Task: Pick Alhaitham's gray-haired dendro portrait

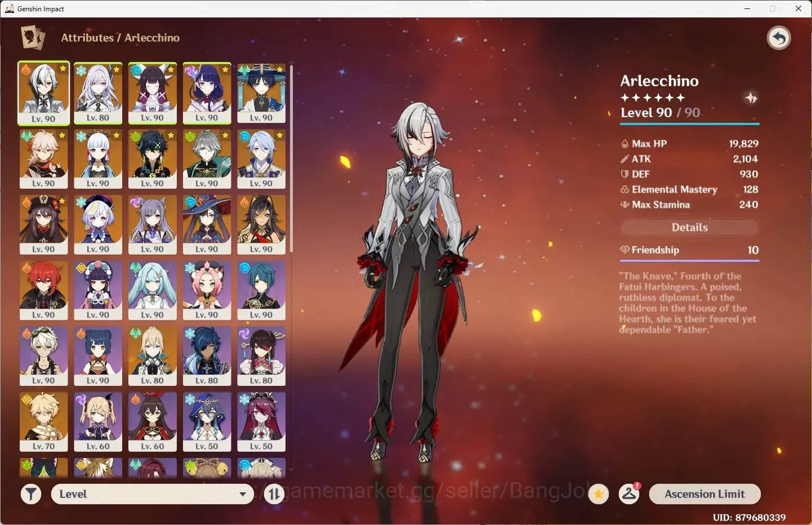Action: 207,159
